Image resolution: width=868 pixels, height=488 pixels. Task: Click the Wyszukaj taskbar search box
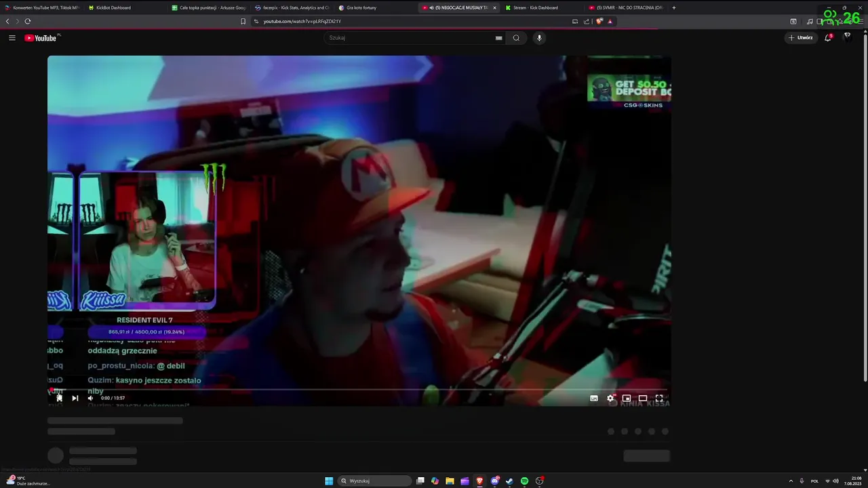(375, 481)
